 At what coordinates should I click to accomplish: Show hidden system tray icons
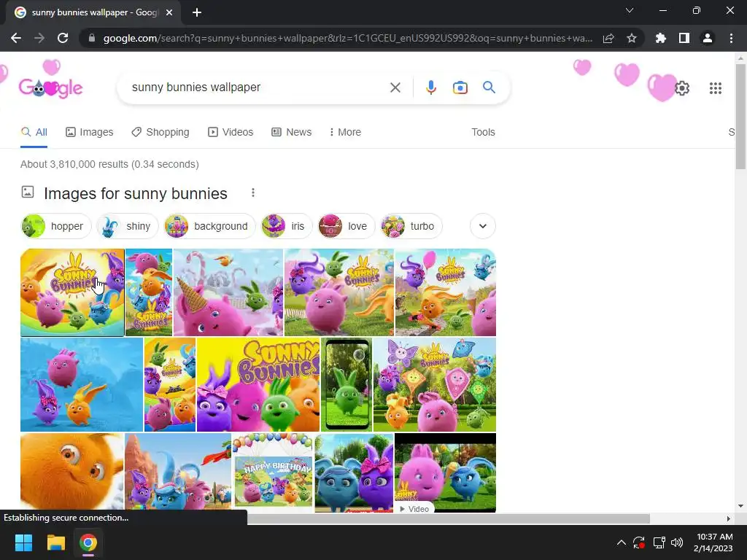(x=622, y=542)
